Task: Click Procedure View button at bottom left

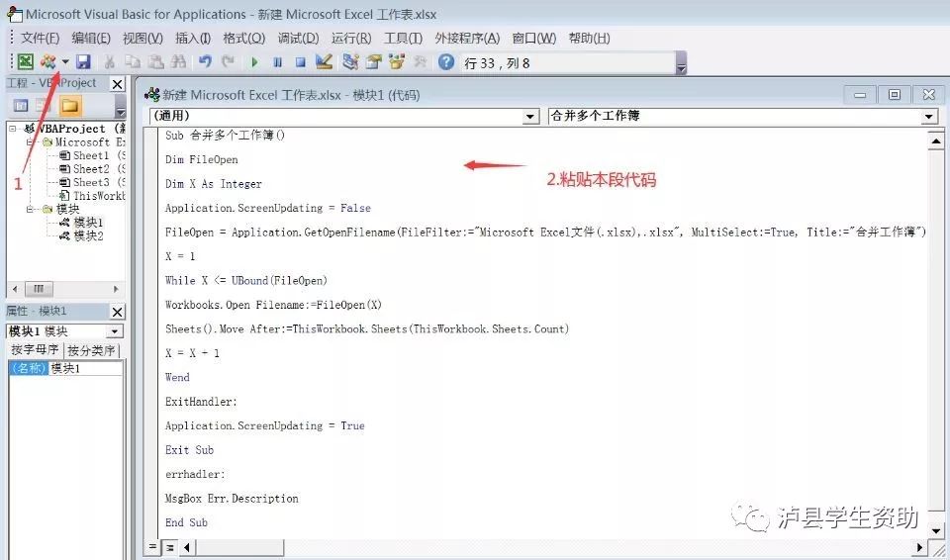Action: 152,547
